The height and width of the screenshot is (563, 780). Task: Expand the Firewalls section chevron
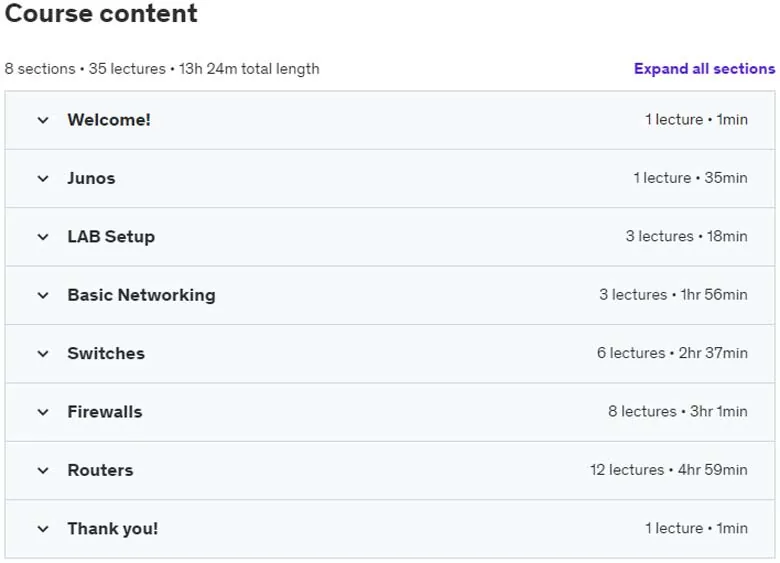point(43,412)
